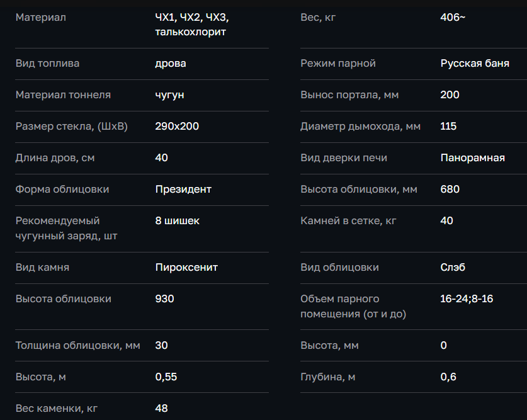Select the 'Панорамная' door type value

click(472, 158)
